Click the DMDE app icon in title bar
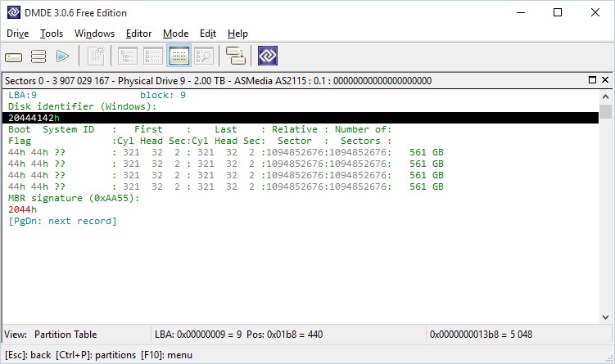This screenshot has height=364, width=615. 14,12
